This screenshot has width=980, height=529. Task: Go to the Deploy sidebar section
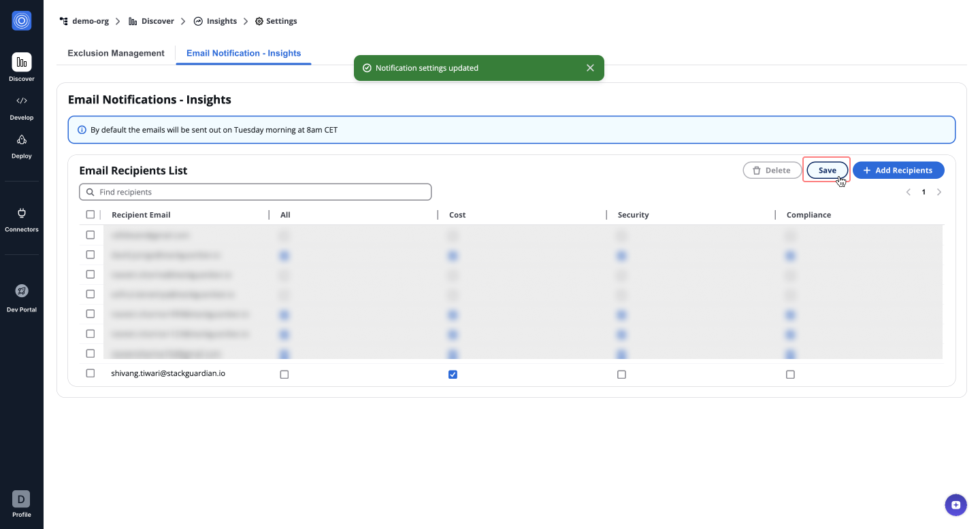tap(22, 140)
